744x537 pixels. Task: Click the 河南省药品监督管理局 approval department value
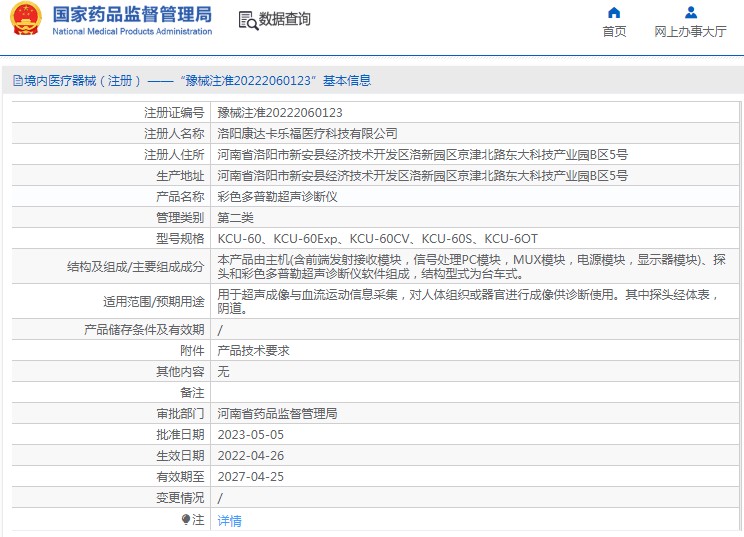pyautogui.click(x=277, y=414)
